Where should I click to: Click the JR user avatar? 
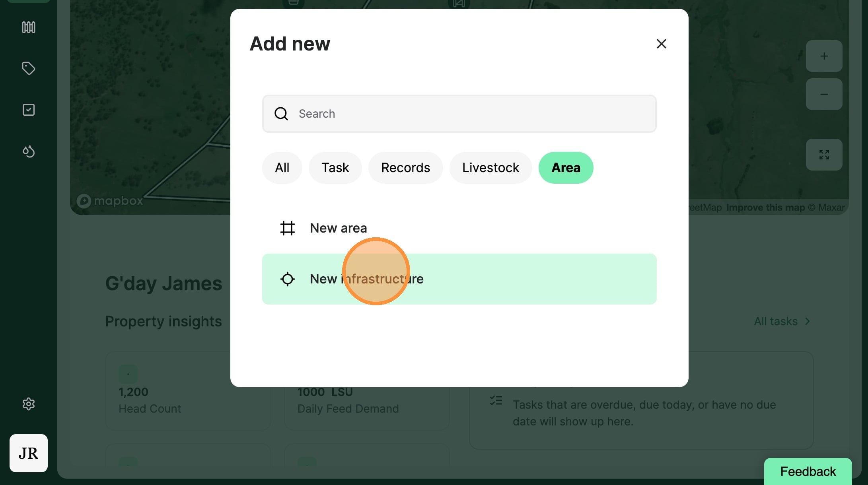click(x=28, y=453)
